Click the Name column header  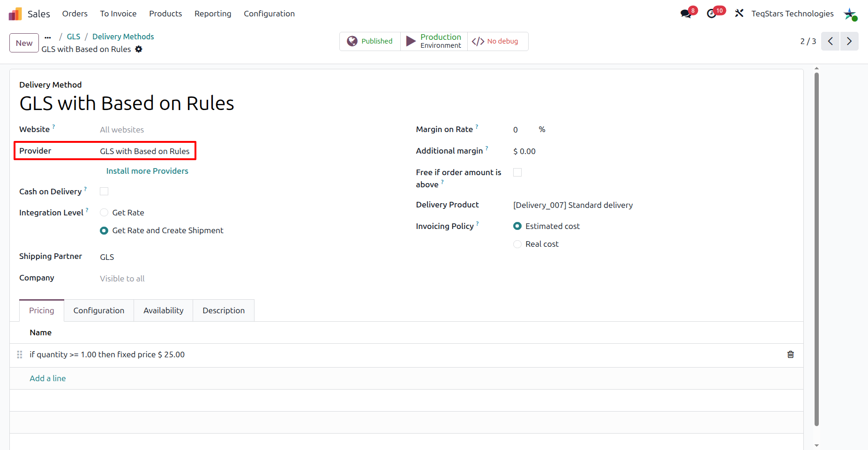[41, 332]
